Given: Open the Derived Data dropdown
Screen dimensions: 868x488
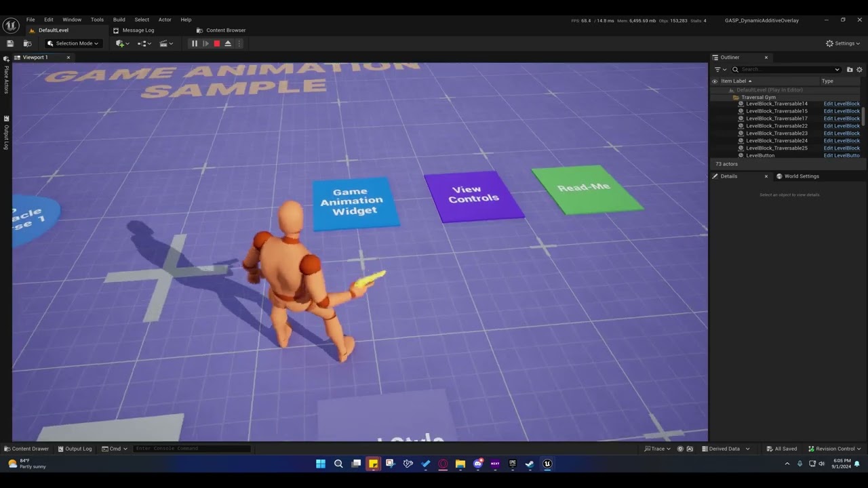Looking at the screenshot, I should point(726,449).
